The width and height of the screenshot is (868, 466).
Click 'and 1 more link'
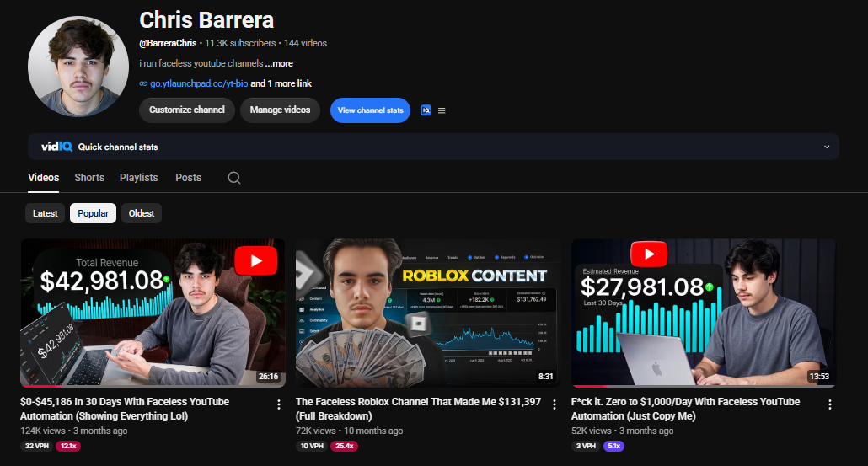pos(281,83)
